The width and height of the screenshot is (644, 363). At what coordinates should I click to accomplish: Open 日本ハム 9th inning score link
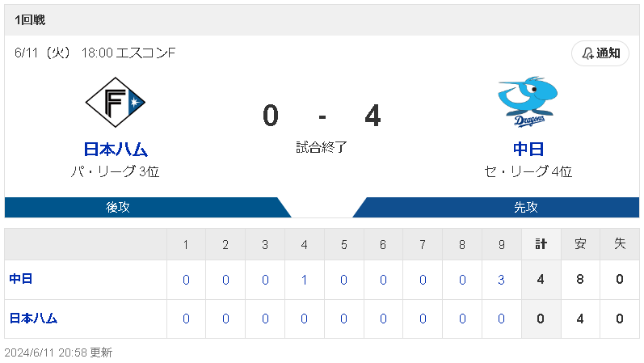[501, 319]
